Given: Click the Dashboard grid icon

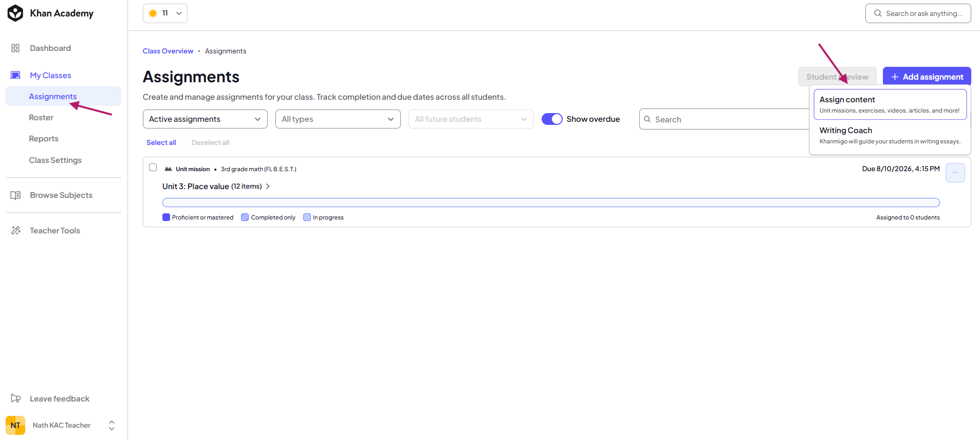Looking at the screenshot, I should click(15, 48).
